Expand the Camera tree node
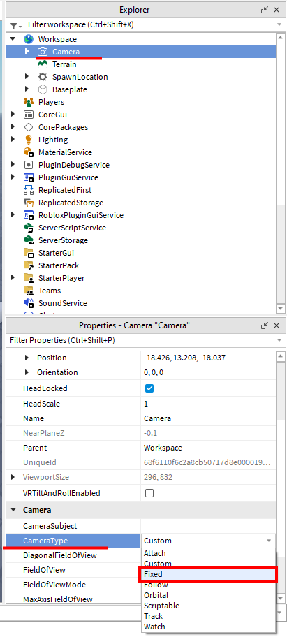Viewport: 287px width, 644px height. (x=27, y=52)
